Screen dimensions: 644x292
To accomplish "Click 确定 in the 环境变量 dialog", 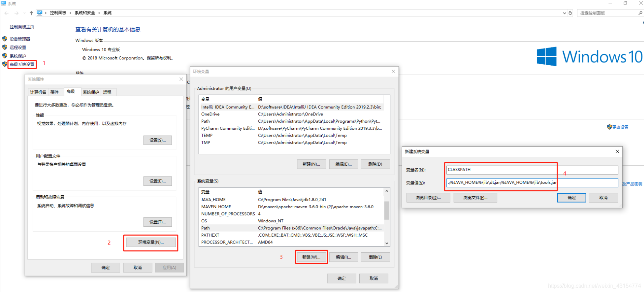I will pos(341,278).
